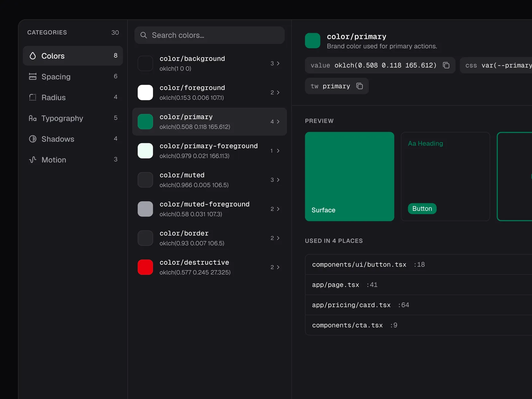Click the color/background black swatch
The image size is (532, 399).
145,63
